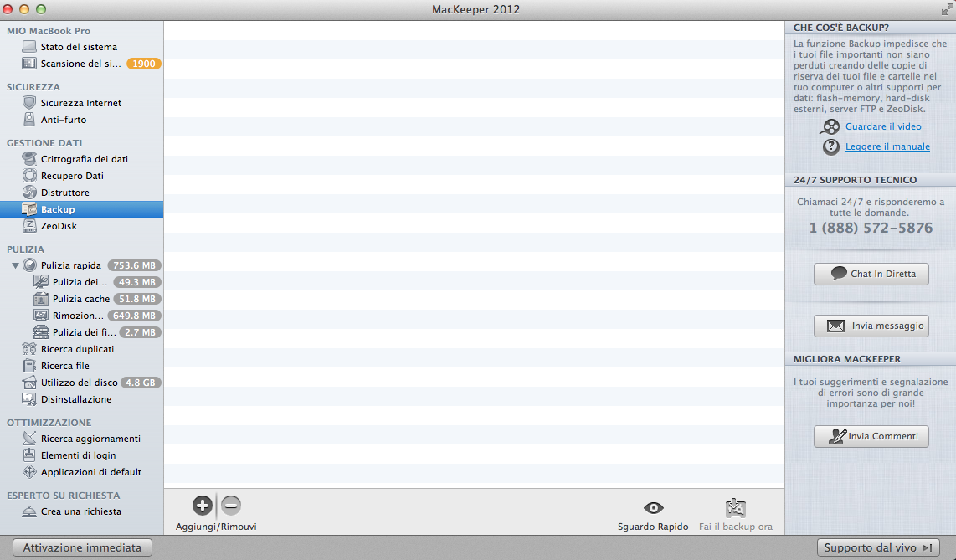Select Rimozion… 649.8 MB item
Viewport: 956px width, 560px height.
[82, 316]
